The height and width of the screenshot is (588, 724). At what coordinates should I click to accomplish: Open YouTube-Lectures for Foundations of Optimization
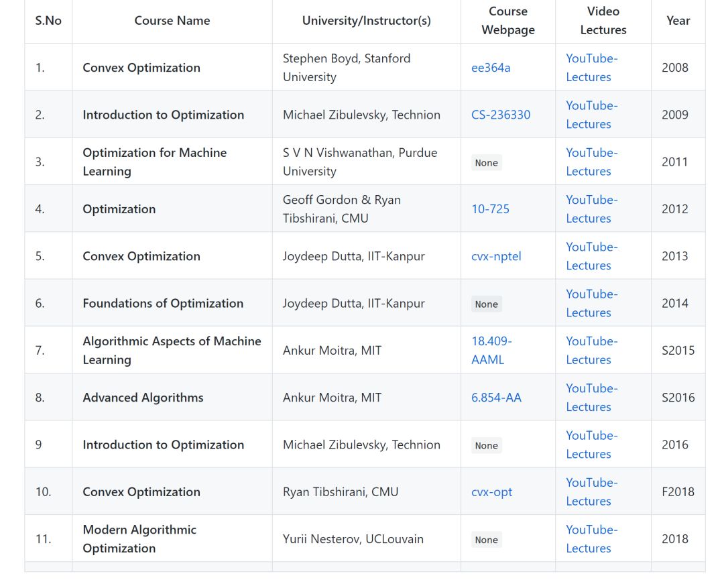pos(591,304)
